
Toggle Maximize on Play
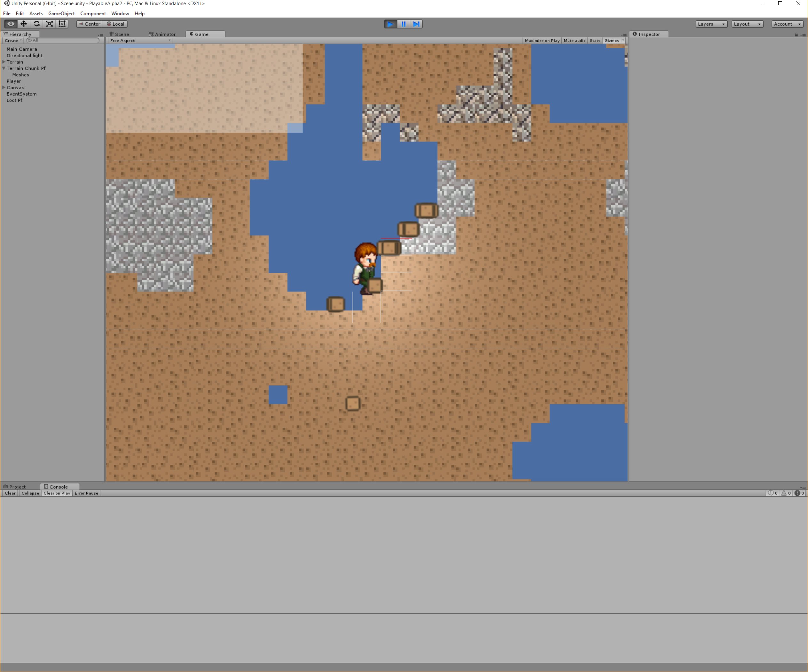coord(542,41)
